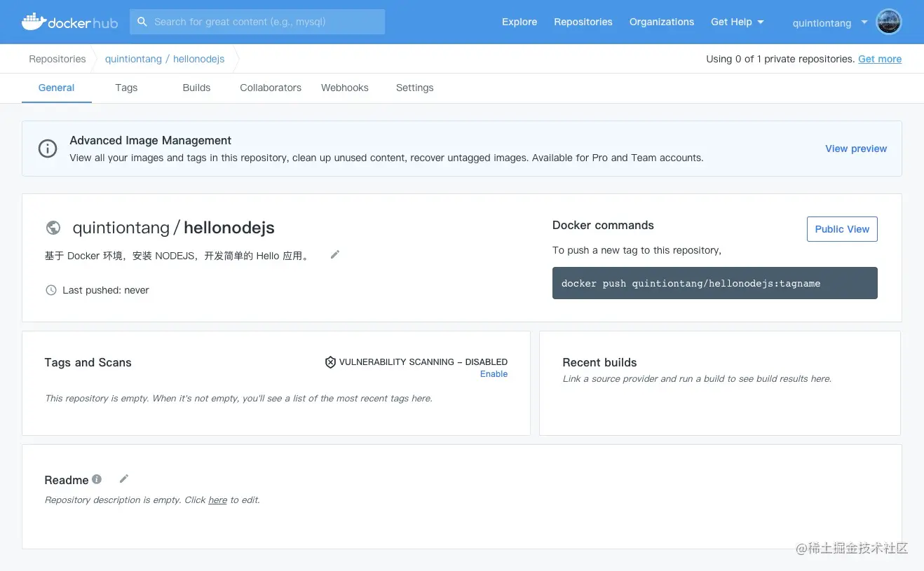Click the quintiontang / hellonodejs breadcrumb
Screen dimensions: 924x571
pos(165,59)
